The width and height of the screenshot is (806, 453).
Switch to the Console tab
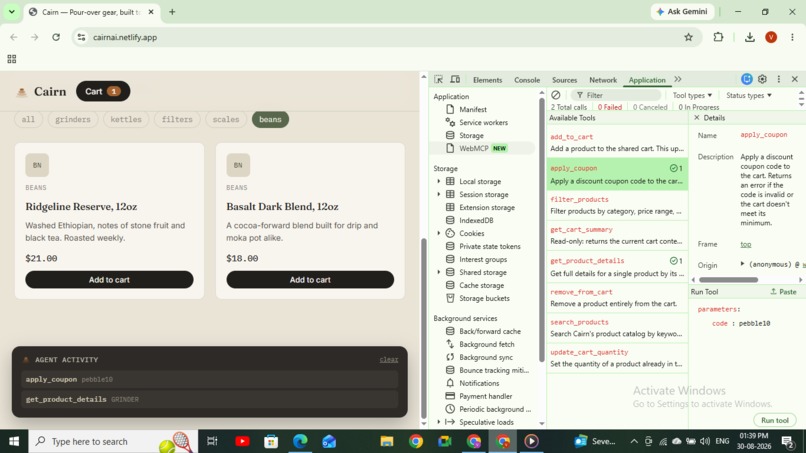[x=527, y=80]
